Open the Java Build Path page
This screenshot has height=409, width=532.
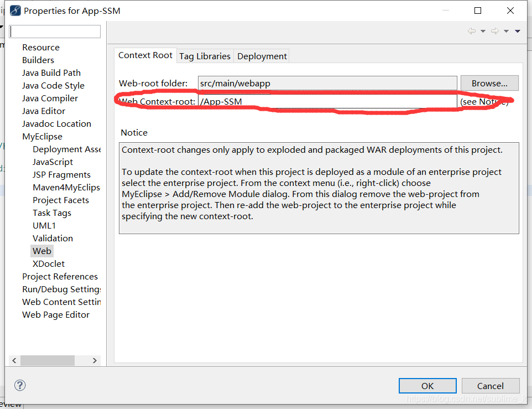[51, 73]
